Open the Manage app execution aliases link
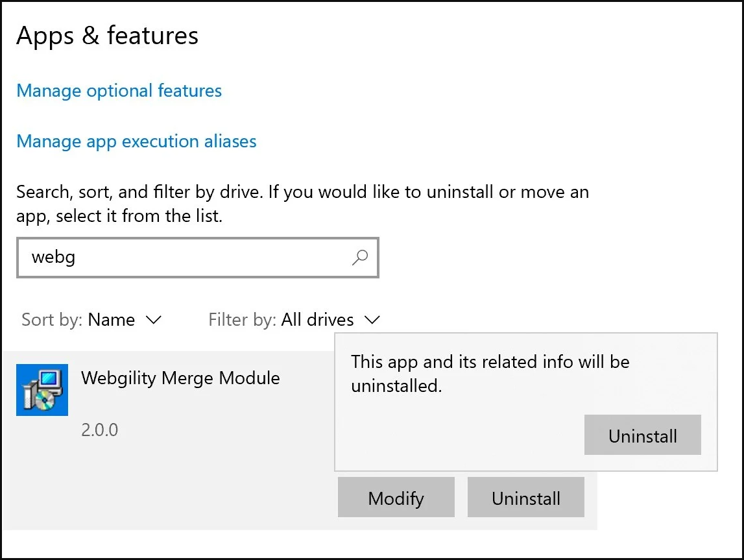 click(x=136, y=141)
